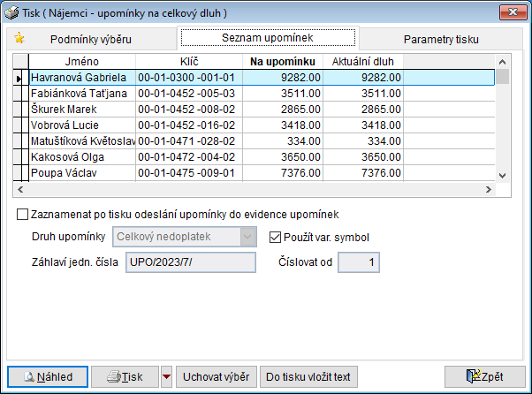Click the Aktuální dluh column header

tap(363, 62)
